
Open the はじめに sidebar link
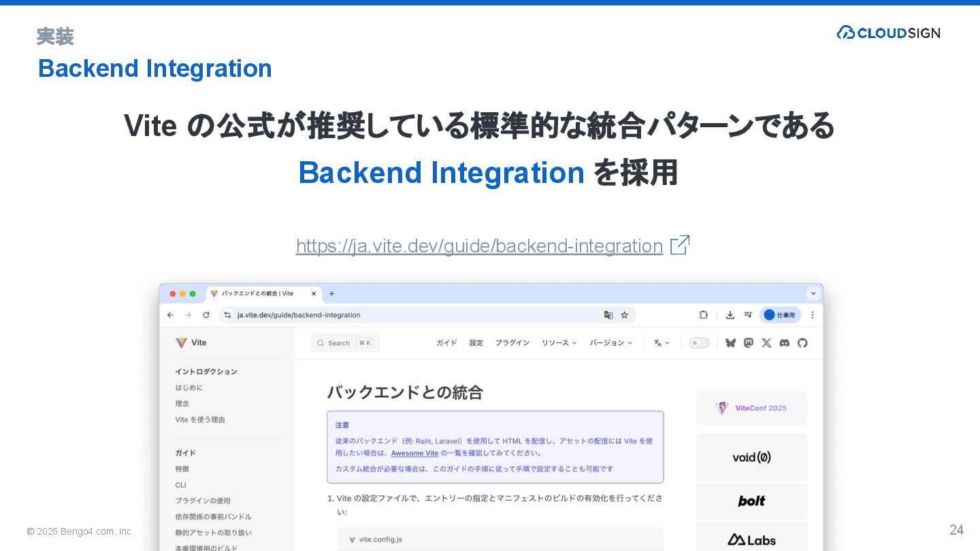tap(189, 388)
